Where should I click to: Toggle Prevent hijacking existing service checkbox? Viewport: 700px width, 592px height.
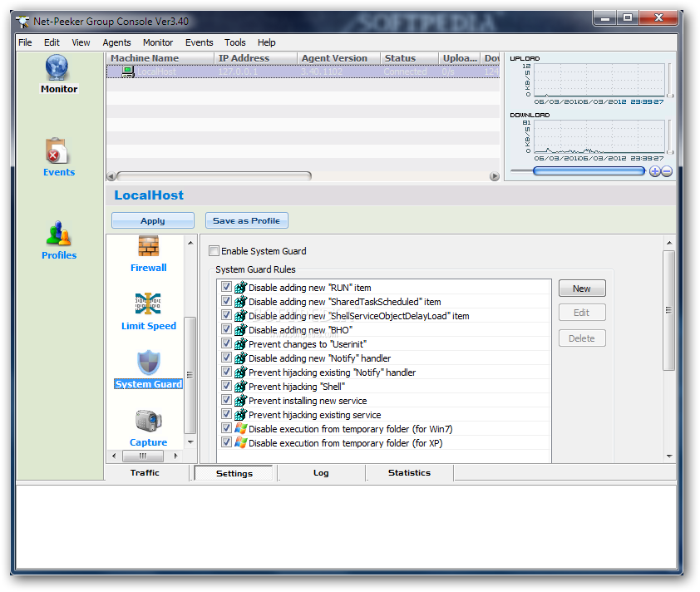point(226,414)
